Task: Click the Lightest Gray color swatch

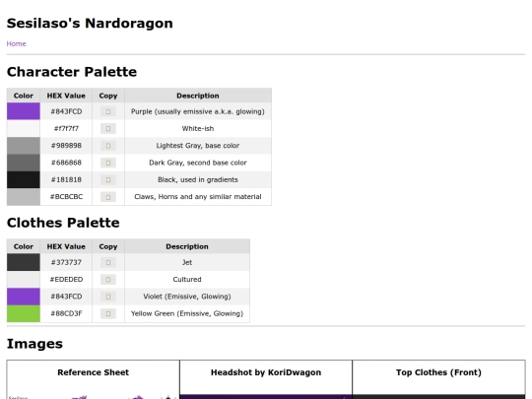Action: [x=24, y=146]
